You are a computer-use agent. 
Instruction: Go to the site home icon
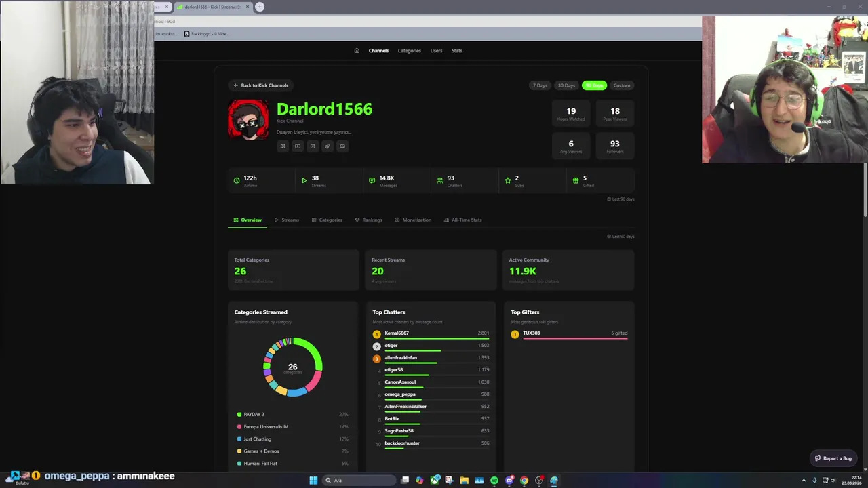pos(357,50)
